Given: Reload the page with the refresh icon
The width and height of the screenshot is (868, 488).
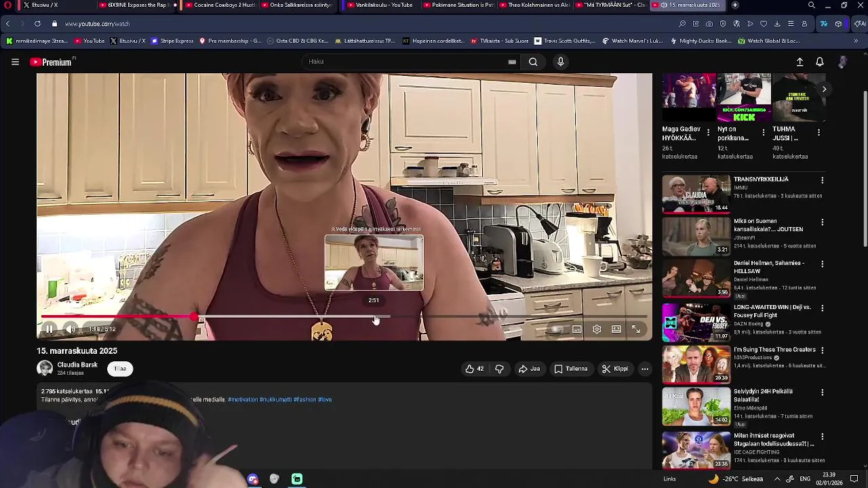Looking at the screenshot, I should 37,24.
